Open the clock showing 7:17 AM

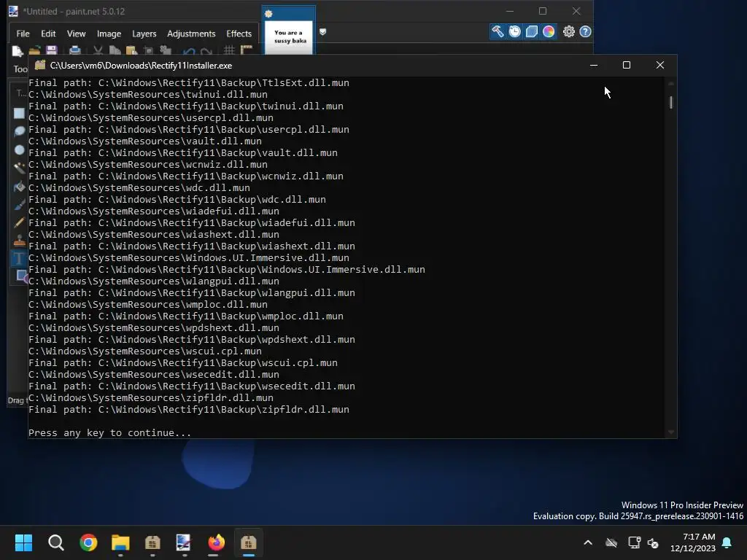[x=693, y=542]
